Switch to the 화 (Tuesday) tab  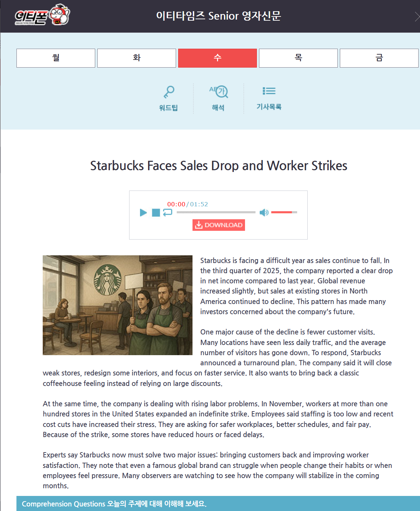click(136, 58)
